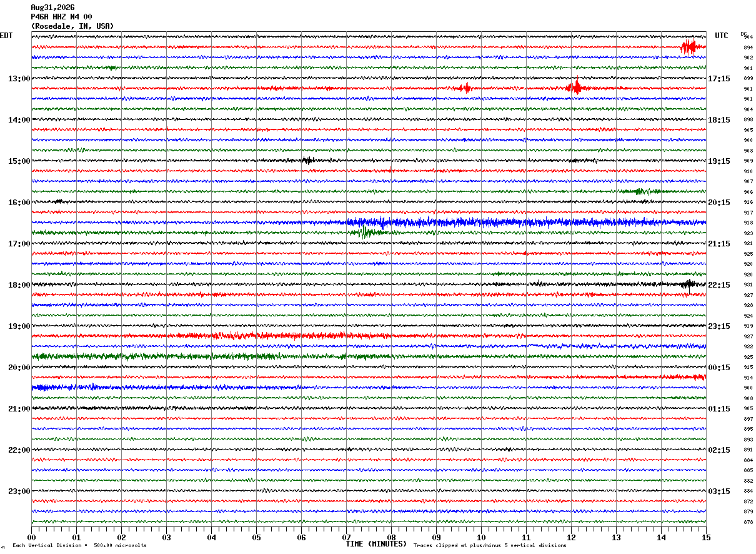
Task: Select the 03:15 UTC time label
Action: coord(719,491)
